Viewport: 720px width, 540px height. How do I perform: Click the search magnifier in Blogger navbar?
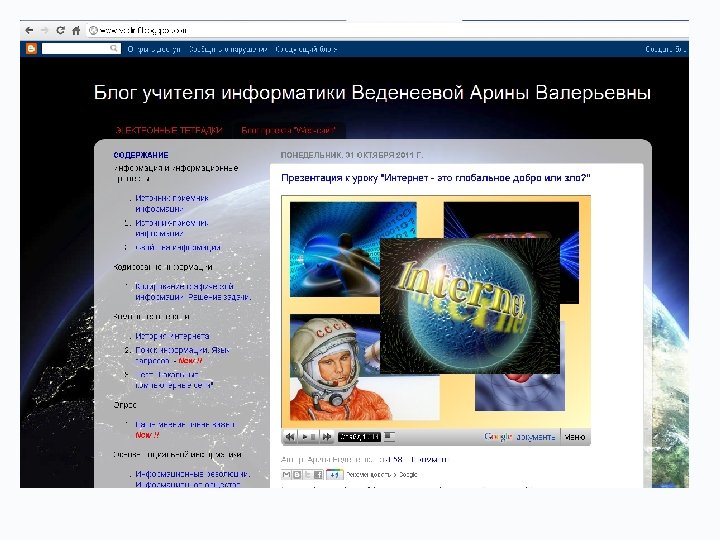(x=114, y=48)
